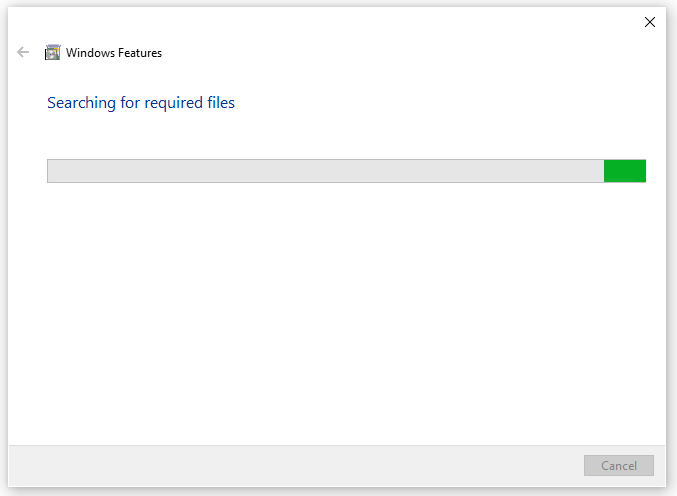Click the Windows Features app icon
The image size is (677, 496).
pyautogui.click(x=53, y=53)
